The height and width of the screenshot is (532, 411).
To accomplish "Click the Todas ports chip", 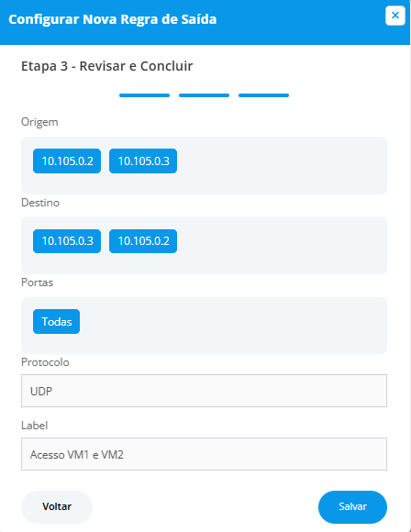I will coord(56,321).
